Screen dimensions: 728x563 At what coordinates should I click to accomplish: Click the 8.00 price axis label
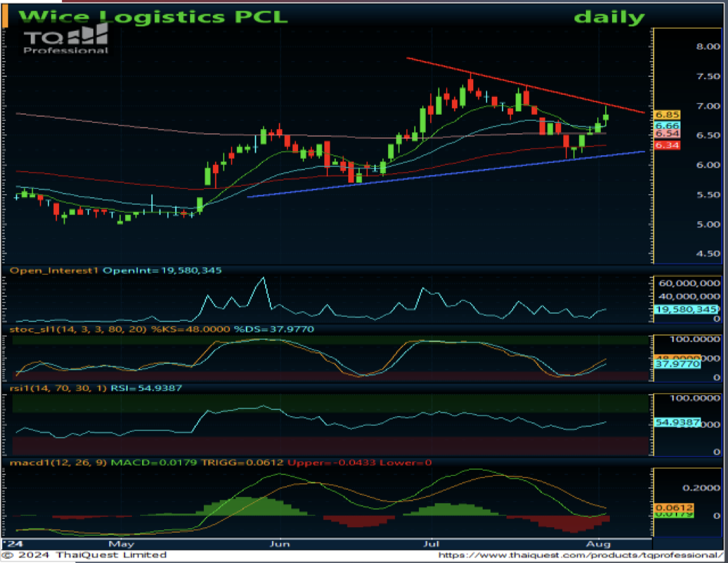[708, 47]
